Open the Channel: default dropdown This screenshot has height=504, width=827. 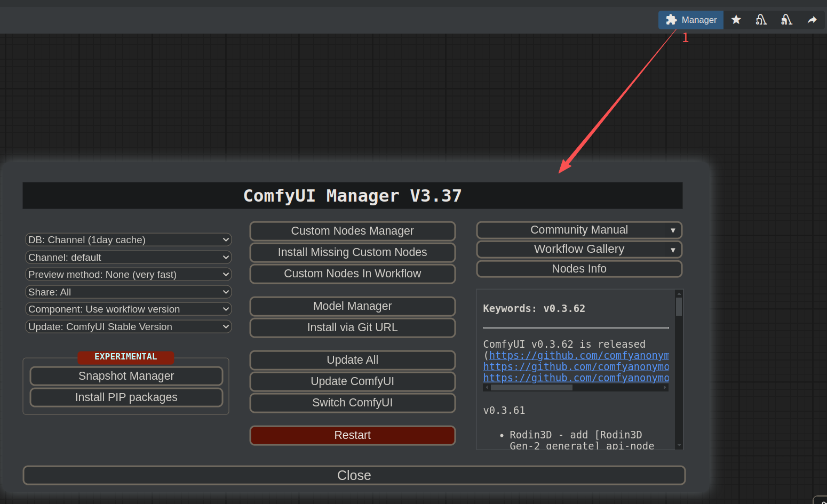[129, 258]
